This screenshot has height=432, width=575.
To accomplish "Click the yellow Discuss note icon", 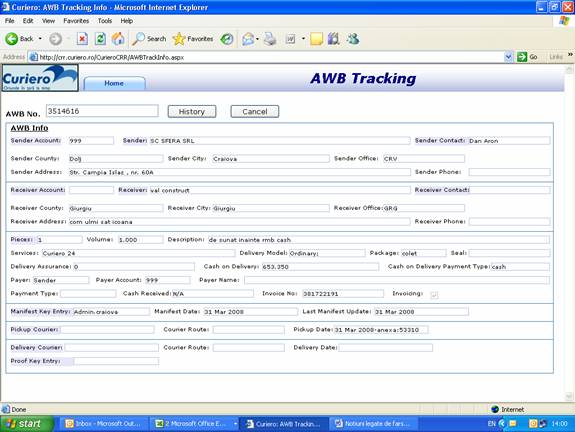I will pos(316,39).
